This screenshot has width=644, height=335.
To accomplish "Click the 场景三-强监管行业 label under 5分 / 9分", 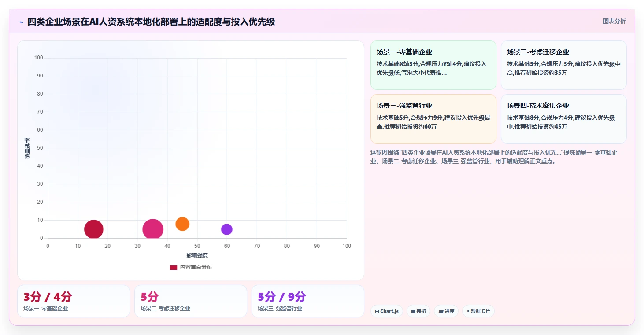I will click(280, 309).
